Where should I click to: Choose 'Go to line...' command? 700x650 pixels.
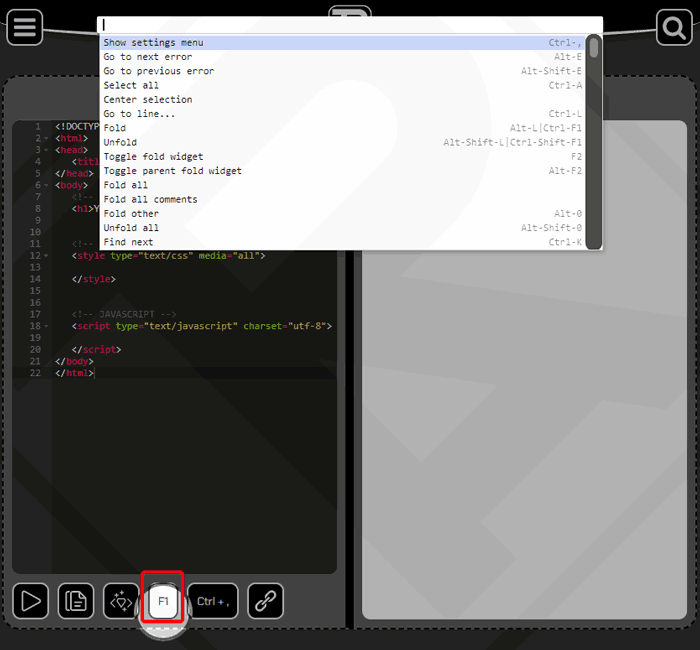coord(343,114)
